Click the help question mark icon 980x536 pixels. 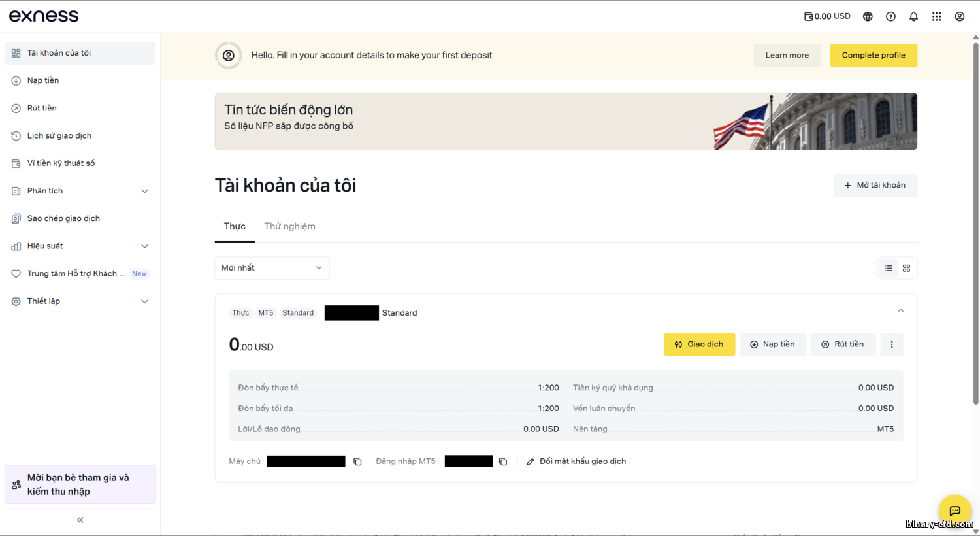coord(890,16)
